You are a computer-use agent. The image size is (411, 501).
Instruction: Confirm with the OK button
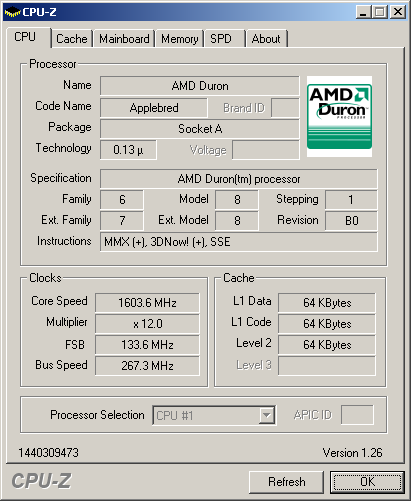(x=367, y=482)
